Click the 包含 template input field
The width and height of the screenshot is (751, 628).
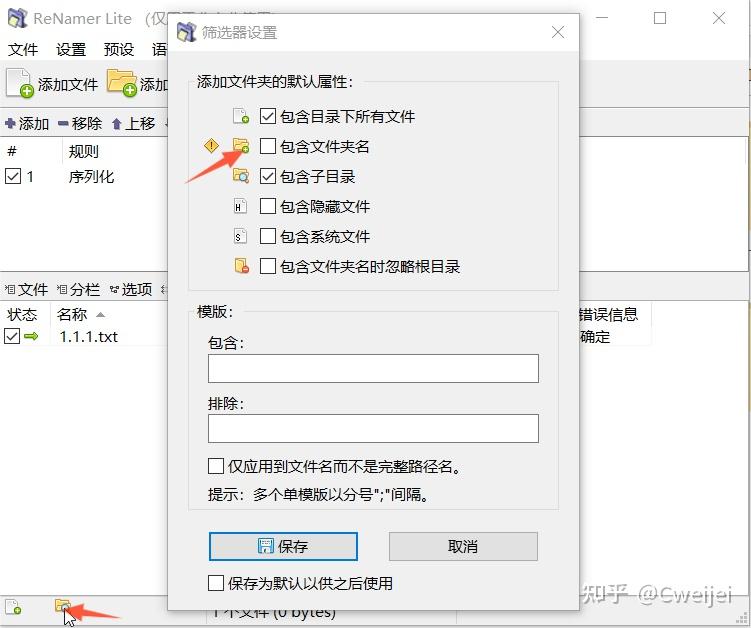tap(373, 368)
